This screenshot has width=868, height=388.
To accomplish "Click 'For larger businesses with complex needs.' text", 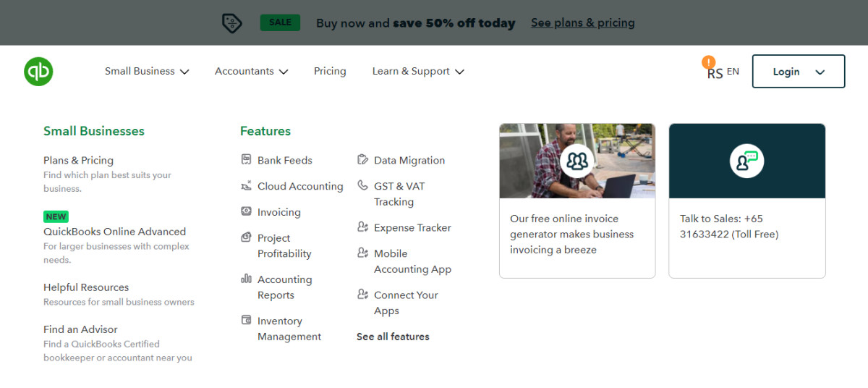I will (x=116, y=253).
